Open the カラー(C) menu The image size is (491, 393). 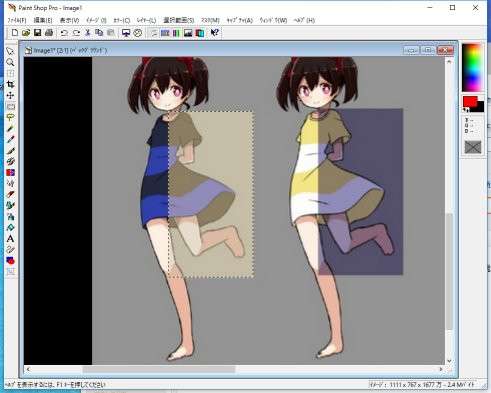pyautogui.click(x=121, y=20)
